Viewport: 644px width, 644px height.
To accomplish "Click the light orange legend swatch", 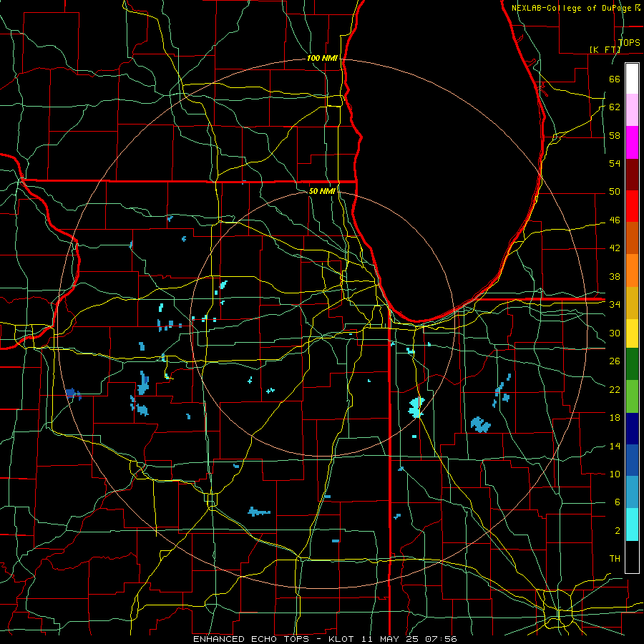I will [632, 270].
